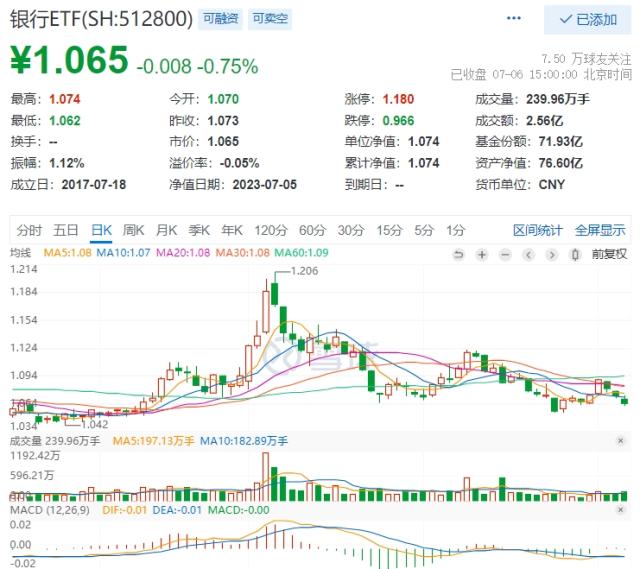Viewport: 640px width, 569px height.
Task: Click the 跌停 value 0.966
Action: click(x=398, y=121)
